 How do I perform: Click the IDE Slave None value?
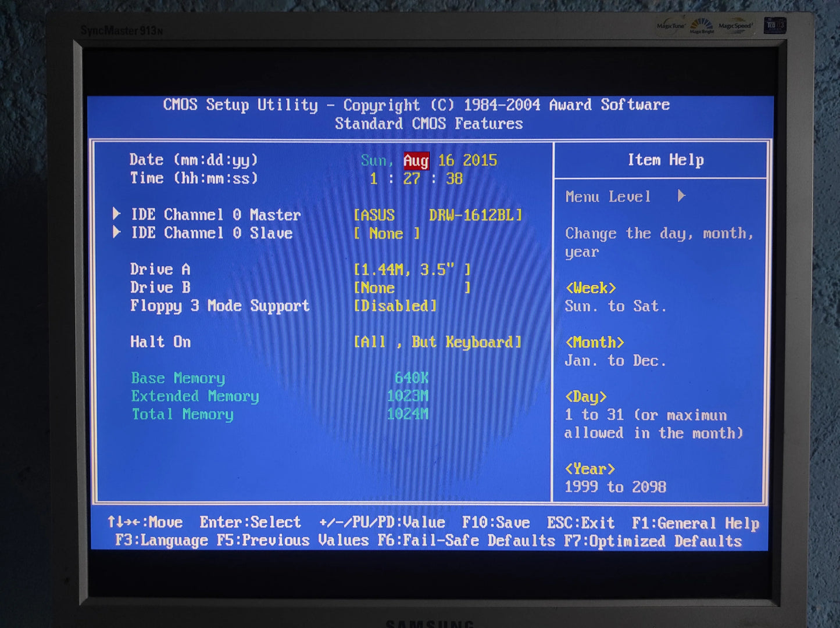pos(387,234)
